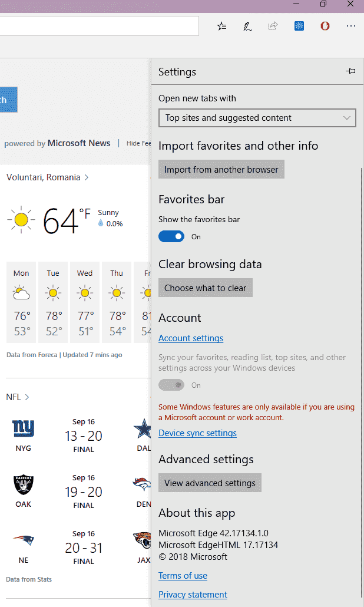Click the Hide Feed link
This screenshot has width=364, height=607.
[x=138, y=143]
